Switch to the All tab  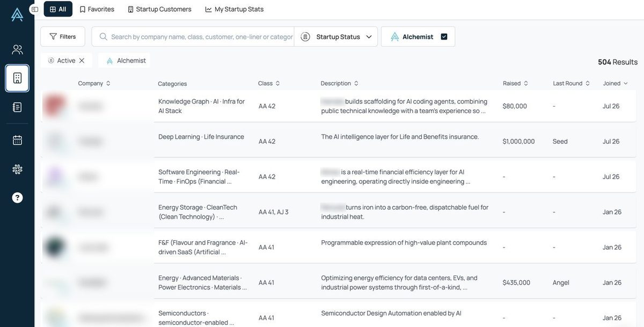tap(58, 9)
